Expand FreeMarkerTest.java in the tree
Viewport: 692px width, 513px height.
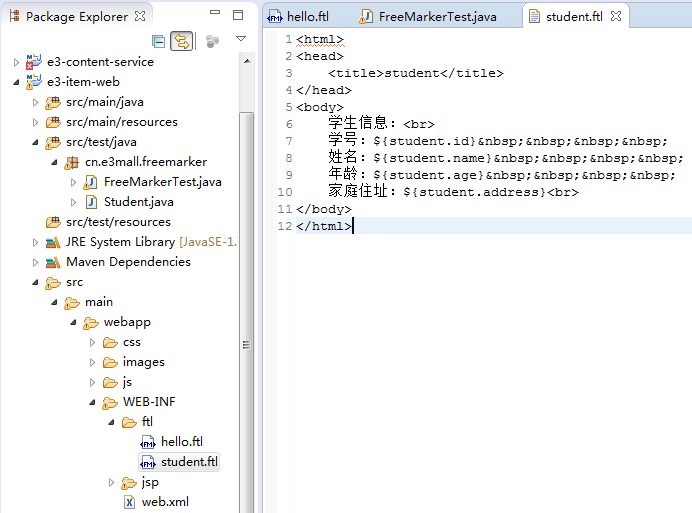[73, 182]
